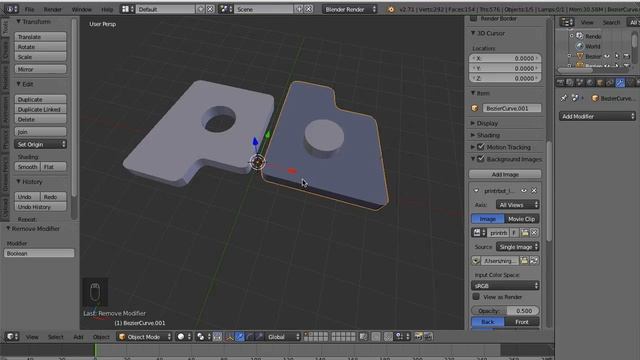Viewport: 640px width, 360px height.
Task: Select the scale manipulator icon
Action: point(259,337)
